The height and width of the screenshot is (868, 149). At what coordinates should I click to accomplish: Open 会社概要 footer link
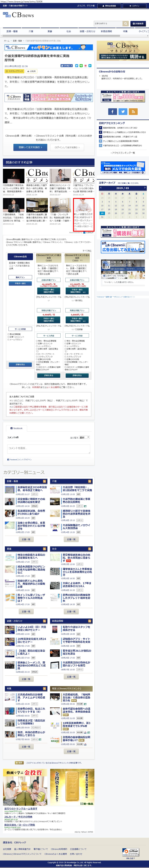click(x=7, y=849)
